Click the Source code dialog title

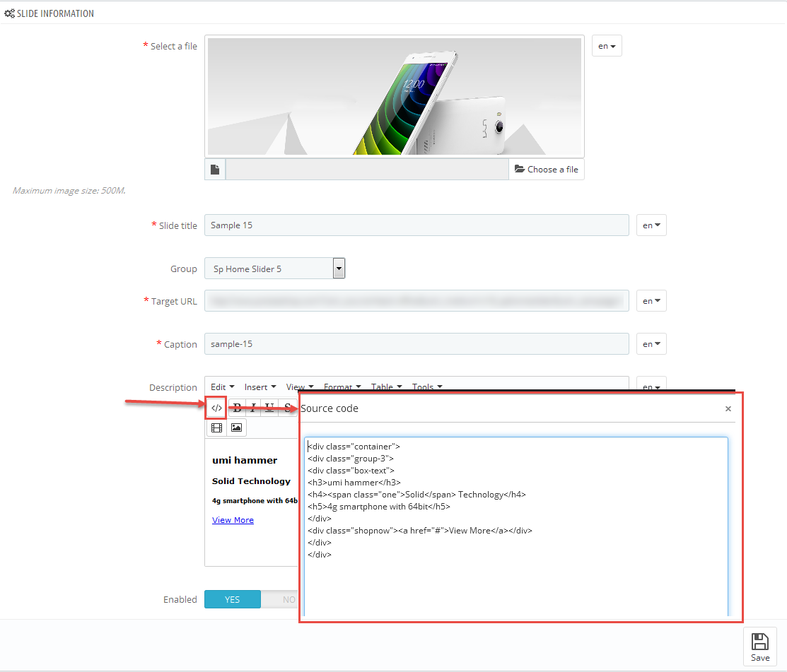[330, 408]
